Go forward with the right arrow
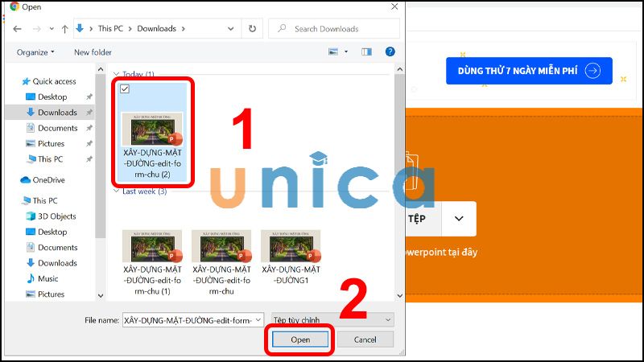 click(37, 29)
